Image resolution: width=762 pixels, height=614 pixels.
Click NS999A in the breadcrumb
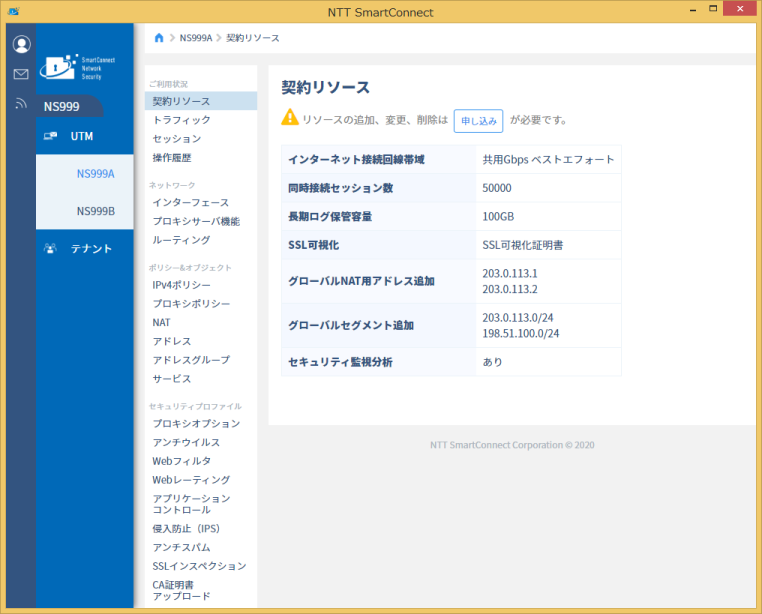tap(196, 38)
